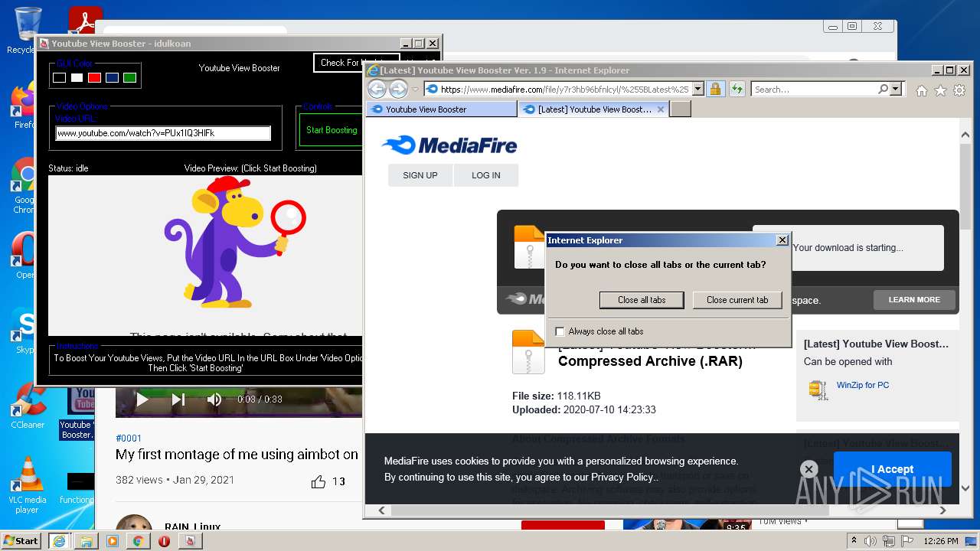Select black GUI color swatch

pos(59,78)
